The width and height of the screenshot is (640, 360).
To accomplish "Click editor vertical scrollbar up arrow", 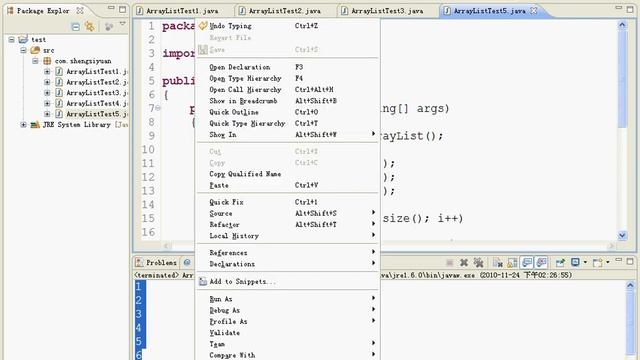I will (x=622, y=25).
